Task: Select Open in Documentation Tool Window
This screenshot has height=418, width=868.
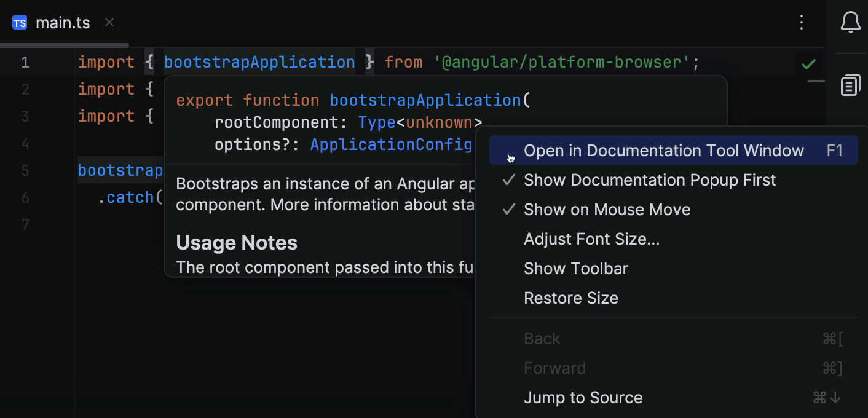Action: (x=663, y=150)
